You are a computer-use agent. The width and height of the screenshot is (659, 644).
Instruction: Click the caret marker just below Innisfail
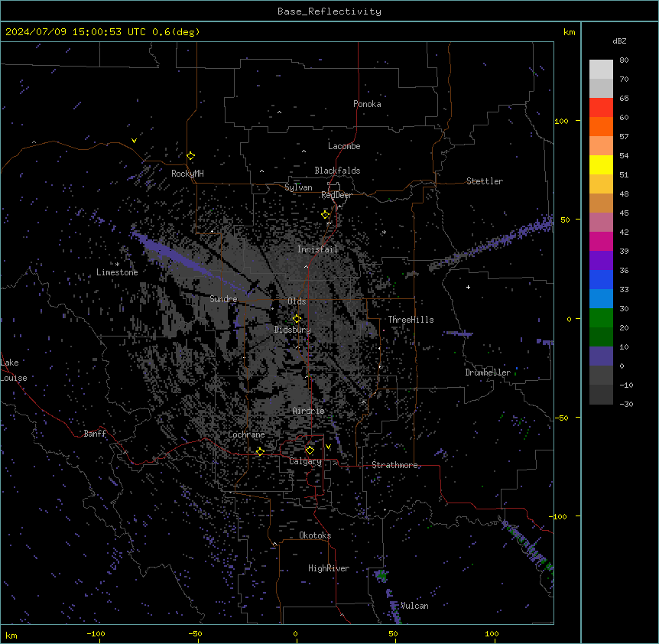pyautogui.click(x=306, y=266)
